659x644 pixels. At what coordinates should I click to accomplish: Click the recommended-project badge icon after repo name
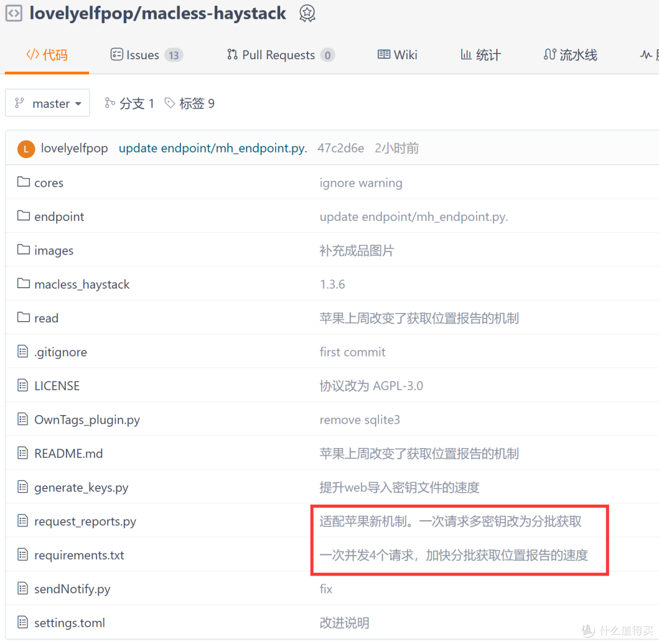point(307,13)
